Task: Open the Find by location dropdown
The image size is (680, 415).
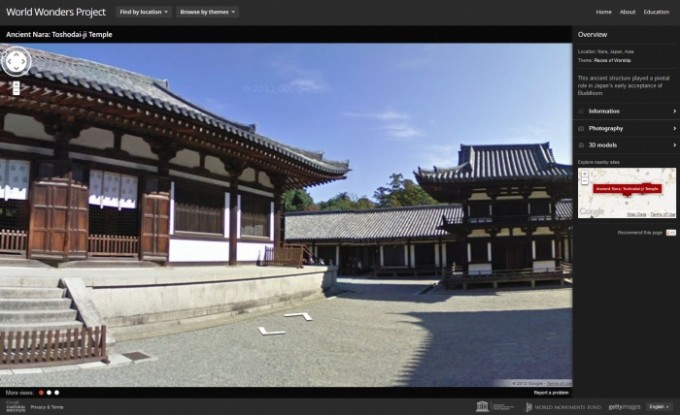Action: [x=144, y=12]
